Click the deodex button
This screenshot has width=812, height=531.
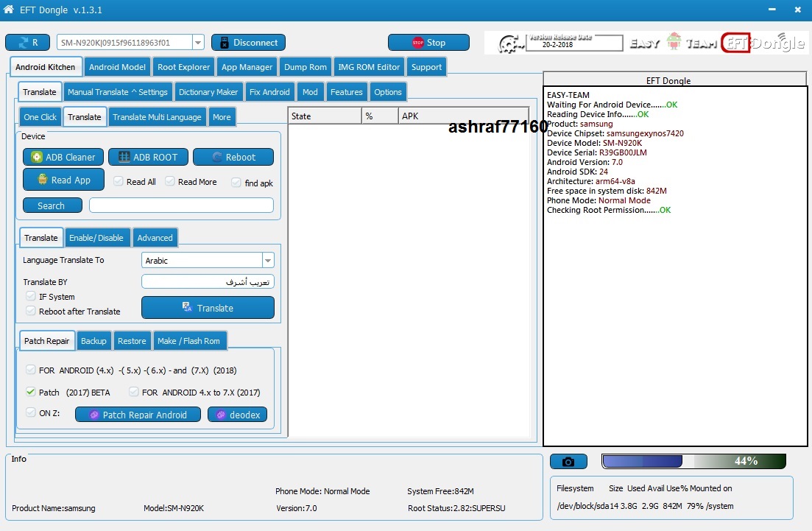tap(237, 415)
